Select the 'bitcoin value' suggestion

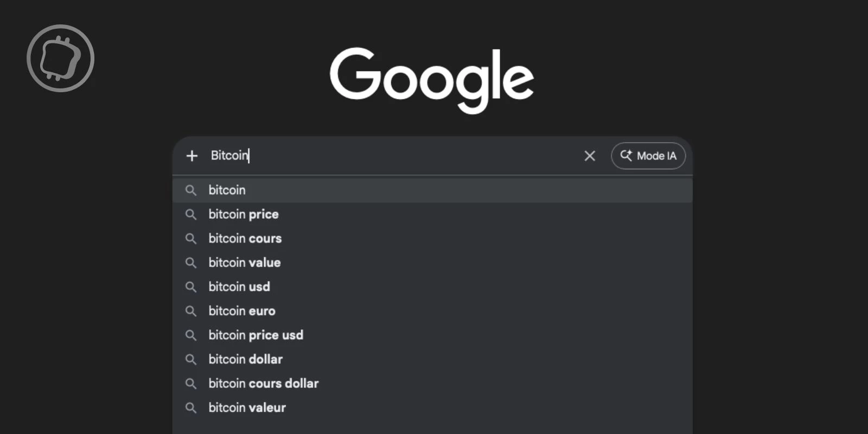pos(245,263)
